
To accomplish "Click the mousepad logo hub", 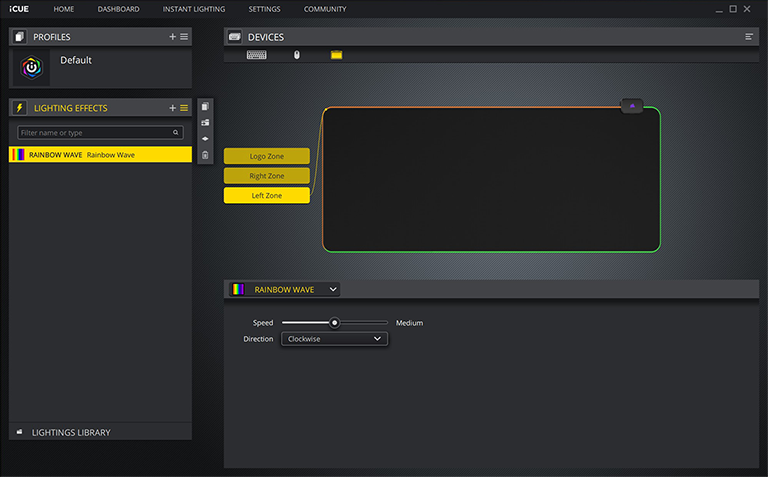I will pos(632,106).
